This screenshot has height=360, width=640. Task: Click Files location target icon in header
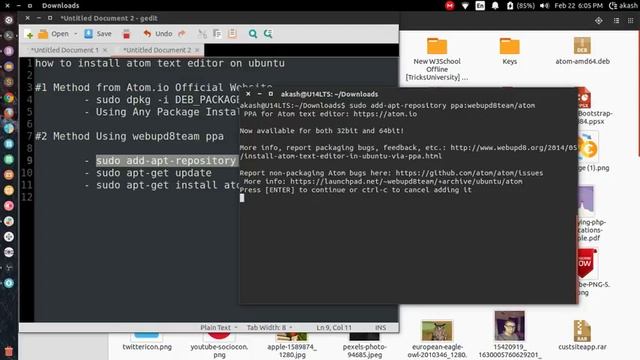(x=598, y=20)
